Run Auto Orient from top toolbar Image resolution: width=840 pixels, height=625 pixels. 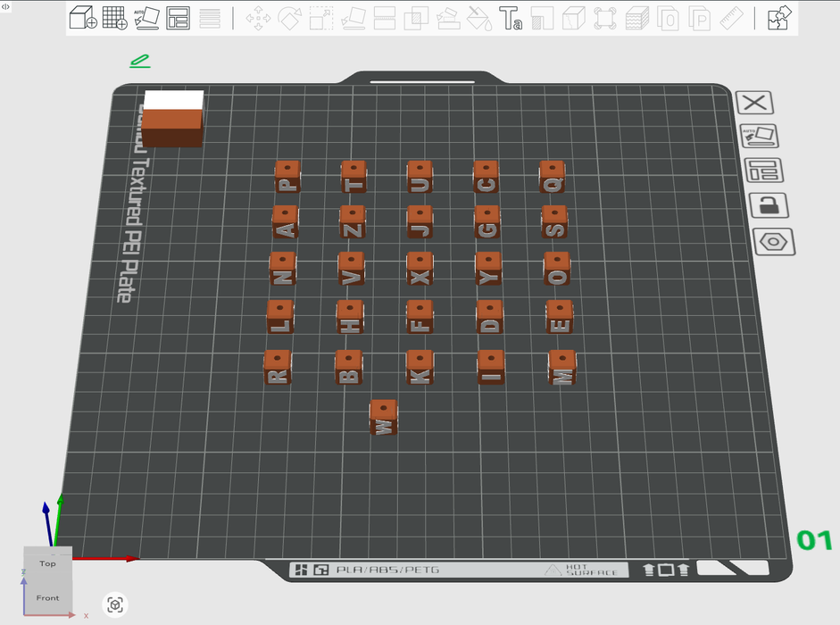coord(146,18)
